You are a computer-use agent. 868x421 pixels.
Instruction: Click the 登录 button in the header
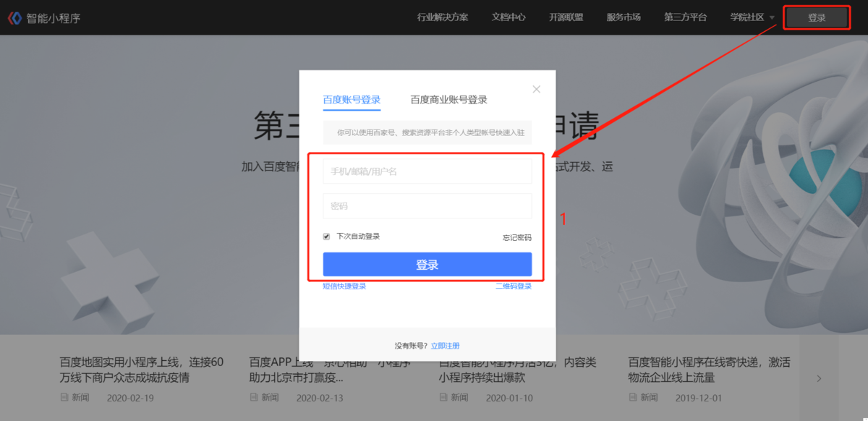[817, 18]
